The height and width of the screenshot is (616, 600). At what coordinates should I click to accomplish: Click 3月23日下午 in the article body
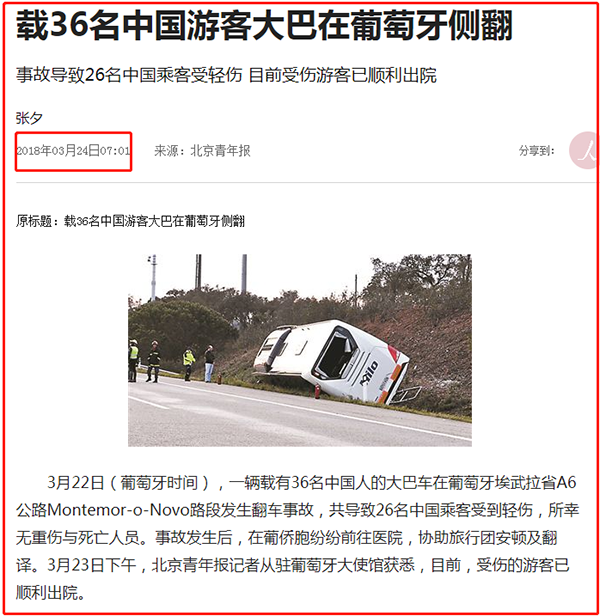(92, 565)
